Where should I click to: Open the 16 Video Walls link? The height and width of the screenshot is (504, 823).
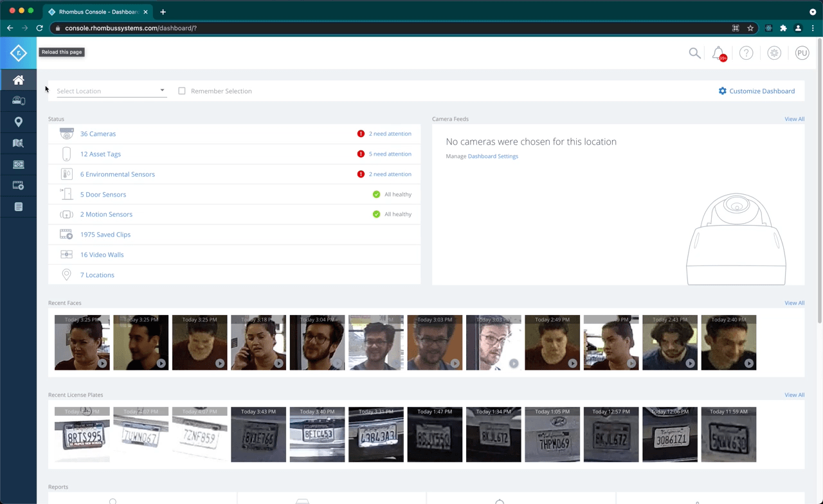[102, 255]
